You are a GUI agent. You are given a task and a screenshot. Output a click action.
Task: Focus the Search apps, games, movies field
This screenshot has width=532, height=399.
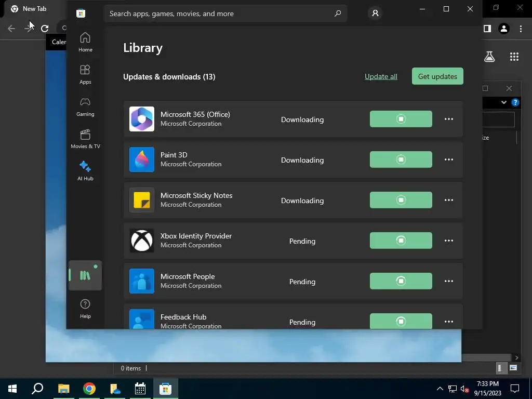[x=225, y=14]
